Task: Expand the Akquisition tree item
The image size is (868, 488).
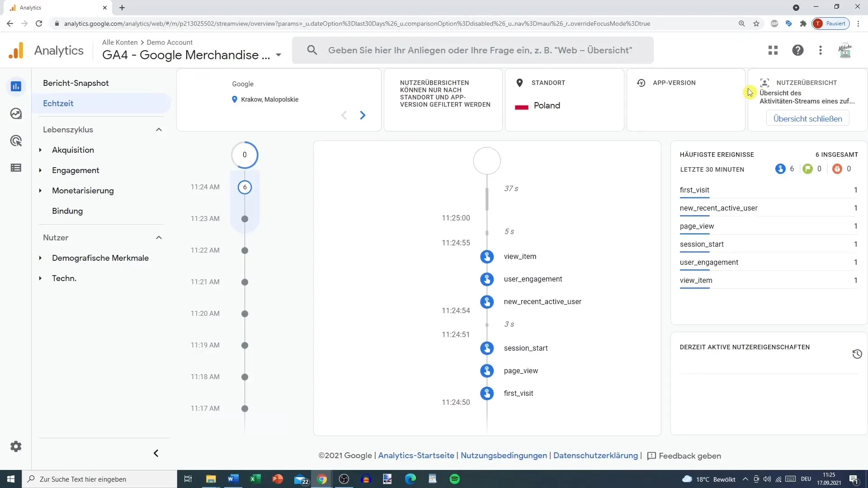Action: (40, 150)
